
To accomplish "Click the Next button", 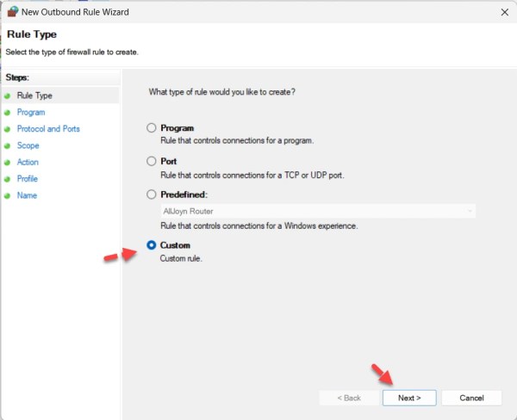I will pos(409,398).
